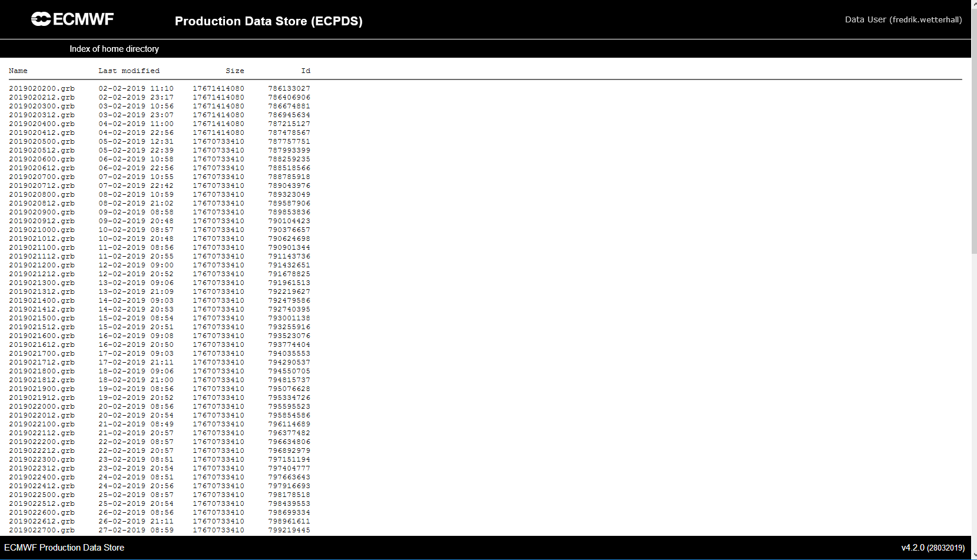
Task: Open file 2019022400.grb
Action: pos(42,477)
